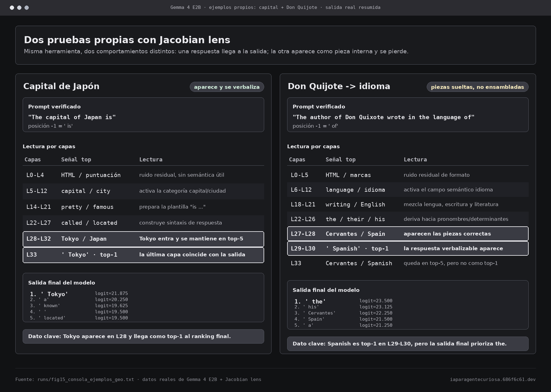Click the L18-L21 'writing / English' row
551x392 pixels.
(x=408, y=204)
